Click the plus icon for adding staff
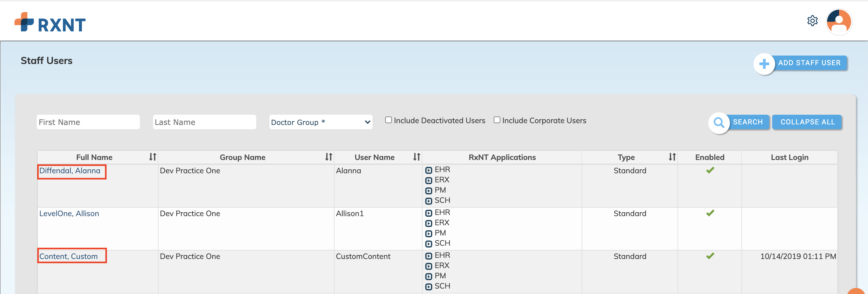Image resolution: width=868 pixels, height=294 pixels. click(764, 63)
